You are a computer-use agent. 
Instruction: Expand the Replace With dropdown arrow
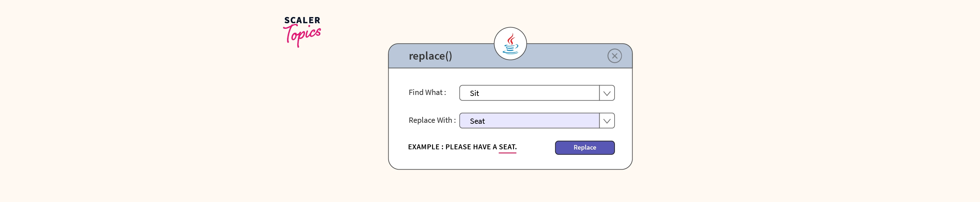[607, 121]
